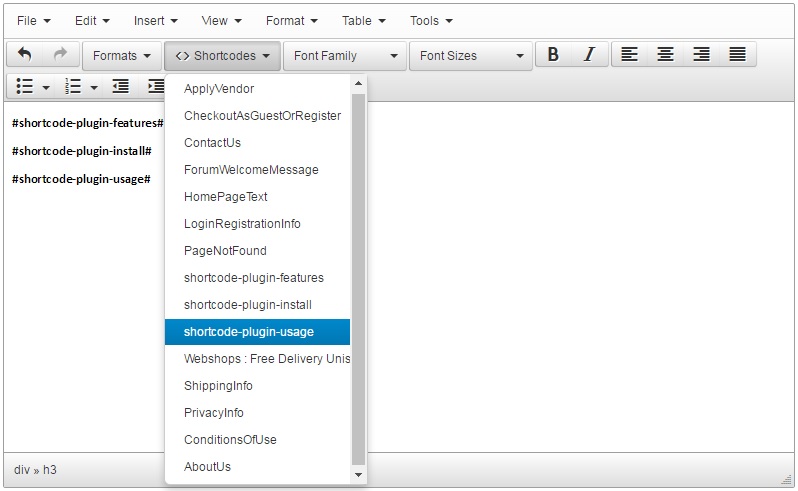Align text to the right
The image size is (798, 491).
click(x=701, y=55)
